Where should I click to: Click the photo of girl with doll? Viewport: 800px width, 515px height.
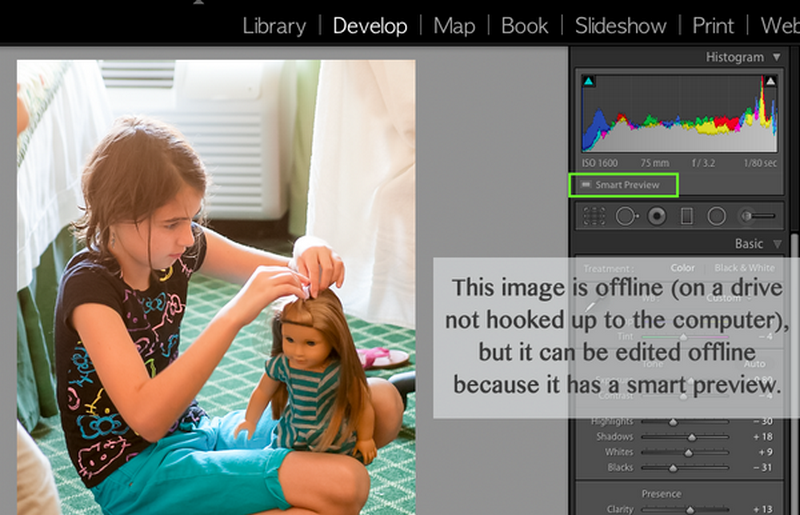point(216,287)
